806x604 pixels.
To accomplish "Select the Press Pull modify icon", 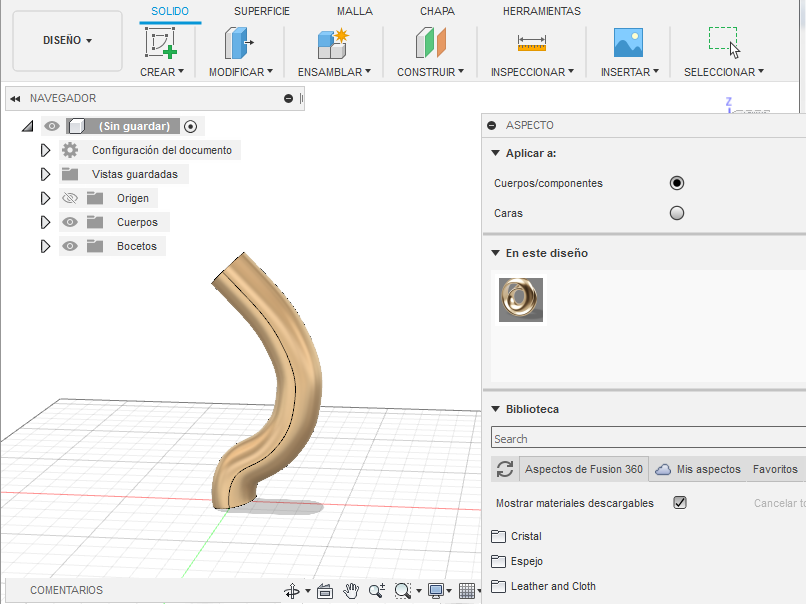I will (239, 43).
